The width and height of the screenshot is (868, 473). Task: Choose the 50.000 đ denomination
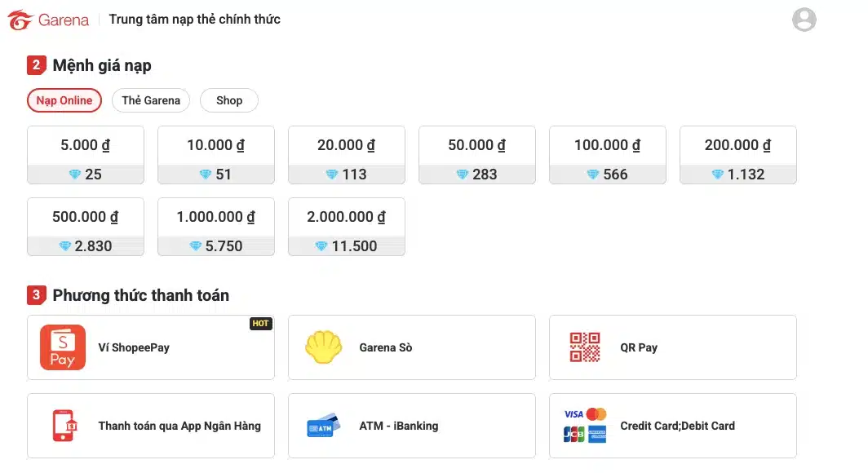coord(477,155)
